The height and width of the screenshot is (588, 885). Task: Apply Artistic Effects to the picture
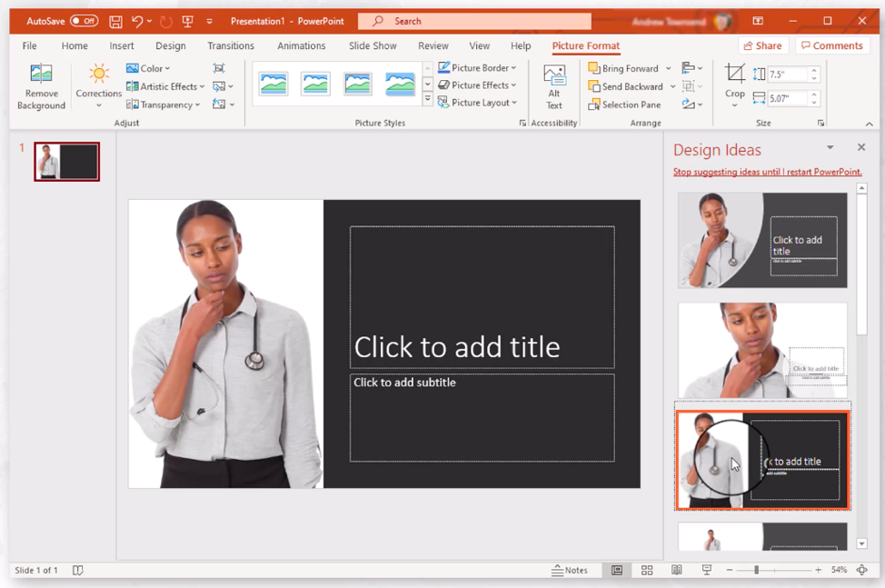(164, 86)
